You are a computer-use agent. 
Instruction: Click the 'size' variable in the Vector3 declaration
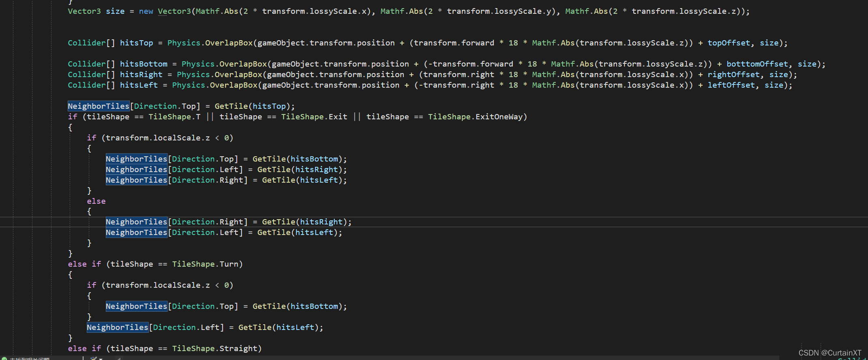coord(115,11)
